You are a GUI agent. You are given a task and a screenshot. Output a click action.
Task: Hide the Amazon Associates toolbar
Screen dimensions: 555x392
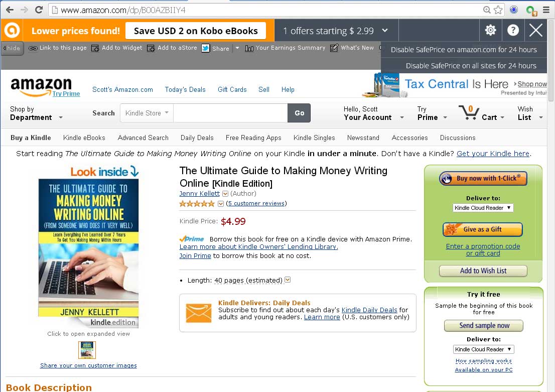click(12, 48)
